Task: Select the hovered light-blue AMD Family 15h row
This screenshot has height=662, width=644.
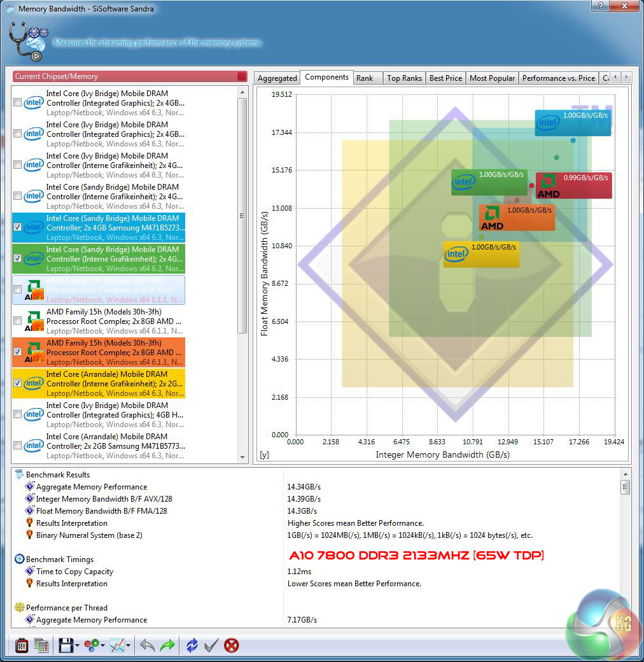Action: tap(99, 290)
